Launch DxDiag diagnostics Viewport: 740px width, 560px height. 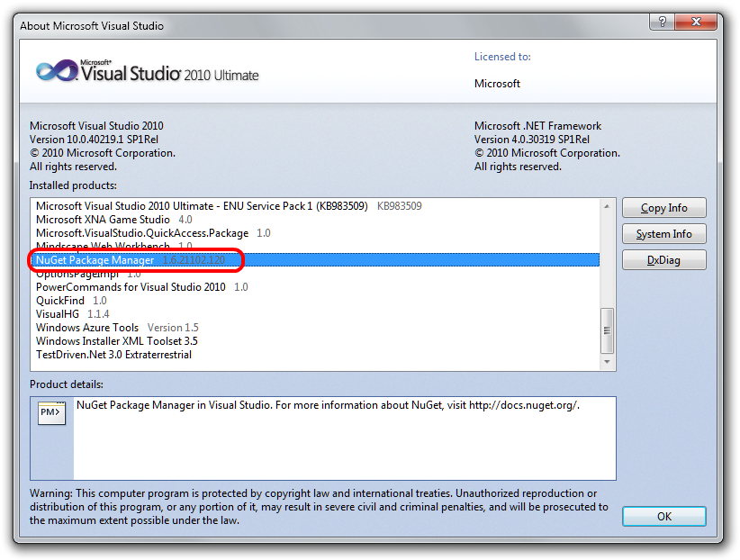coord(663,260)
